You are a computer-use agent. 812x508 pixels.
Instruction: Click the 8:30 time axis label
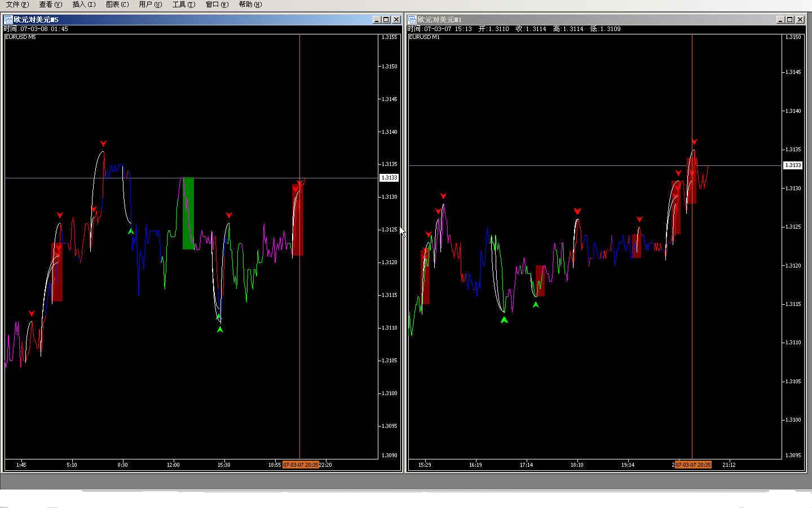coord(122,465)
